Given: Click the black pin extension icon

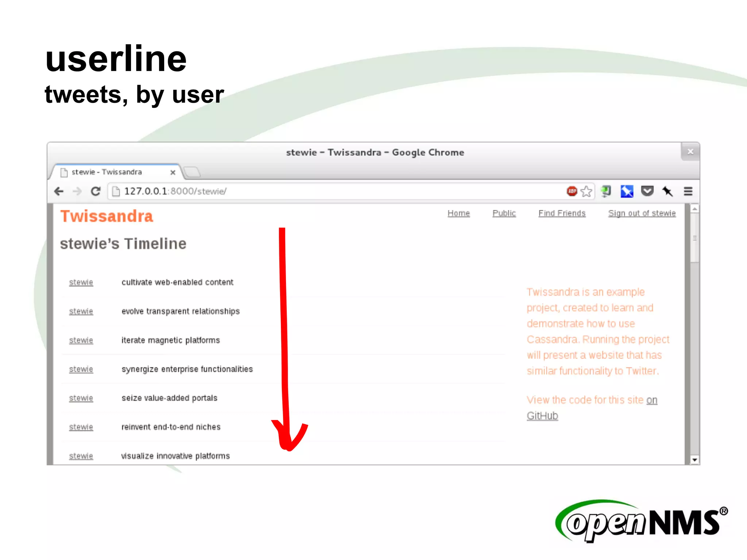Looking at the screenshot, I should pyautogui.click(x=667, y=191).
